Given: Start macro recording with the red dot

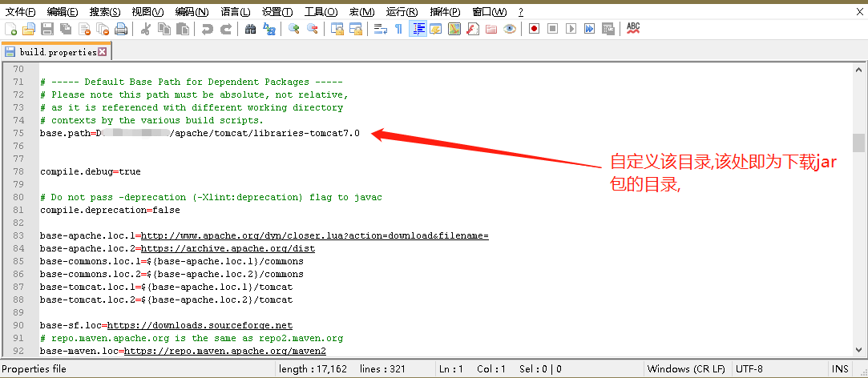Looking at the screenshot, I should tap(534, 29).
